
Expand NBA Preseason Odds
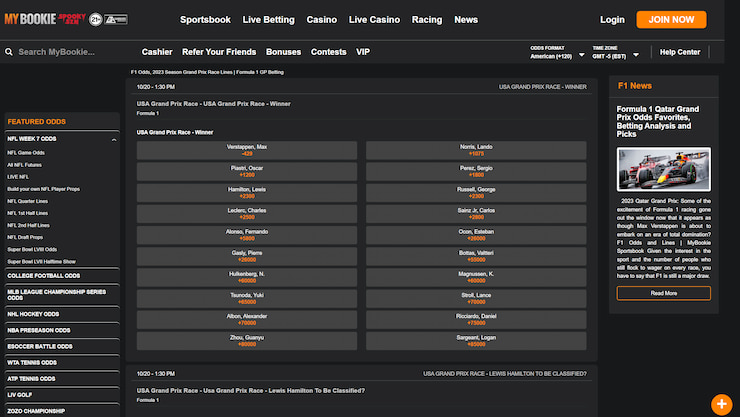tap(62, 330)
